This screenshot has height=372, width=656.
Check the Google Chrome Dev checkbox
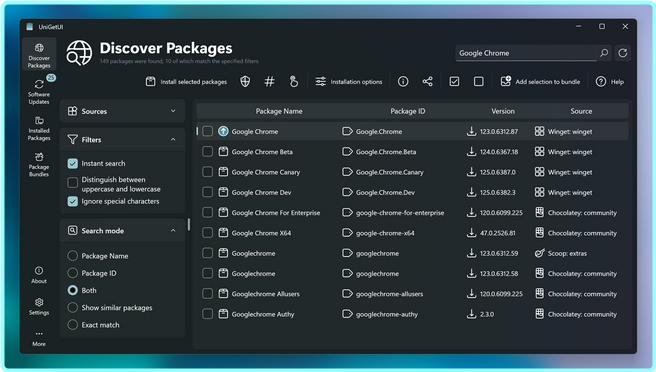(208, 192)
